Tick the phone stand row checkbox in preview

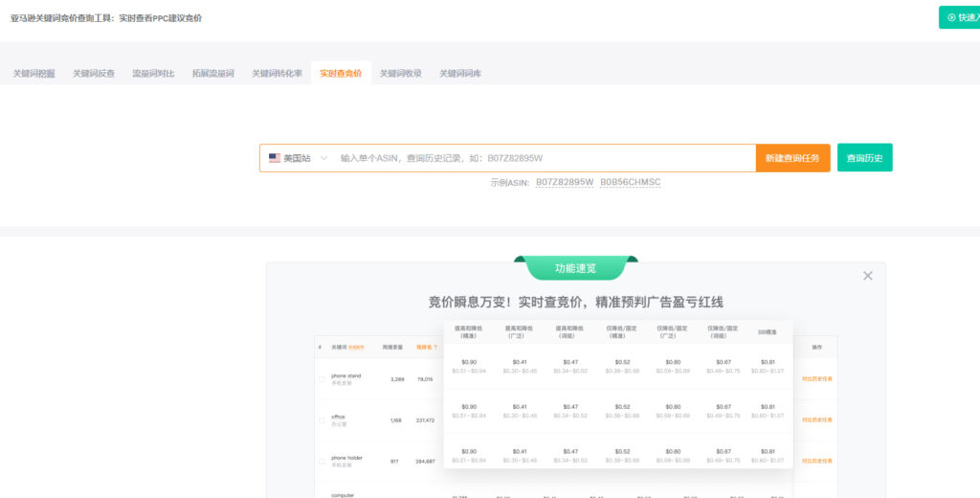pyautogui.click(x=322, y=379)
